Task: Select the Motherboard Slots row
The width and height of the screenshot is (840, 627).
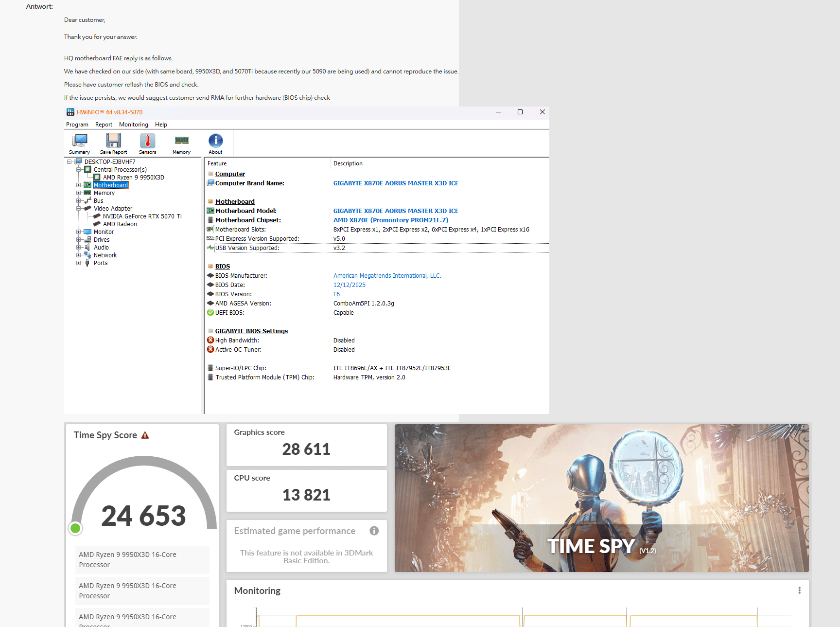Action: tap(377, 230)
